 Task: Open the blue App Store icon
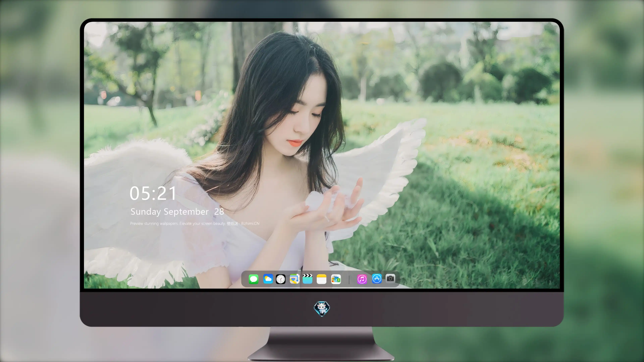(377, 279)
